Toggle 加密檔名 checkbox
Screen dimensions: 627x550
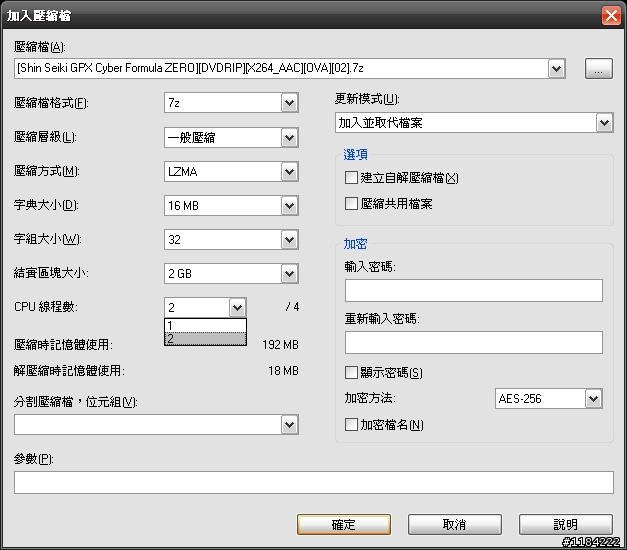pos(351,424)
